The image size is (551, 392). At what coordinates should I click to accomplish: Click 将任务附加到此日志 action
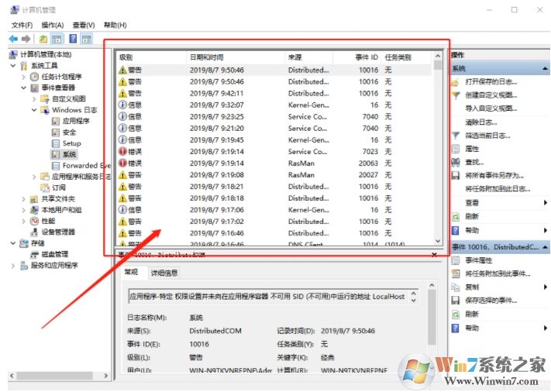498,189
